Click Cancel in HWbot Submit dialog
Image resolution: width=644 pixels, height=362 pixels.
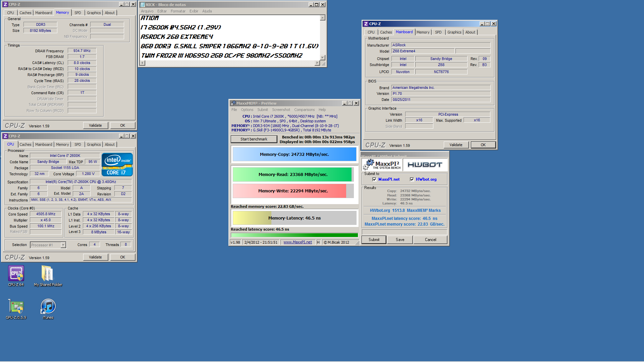coord(430,240)
